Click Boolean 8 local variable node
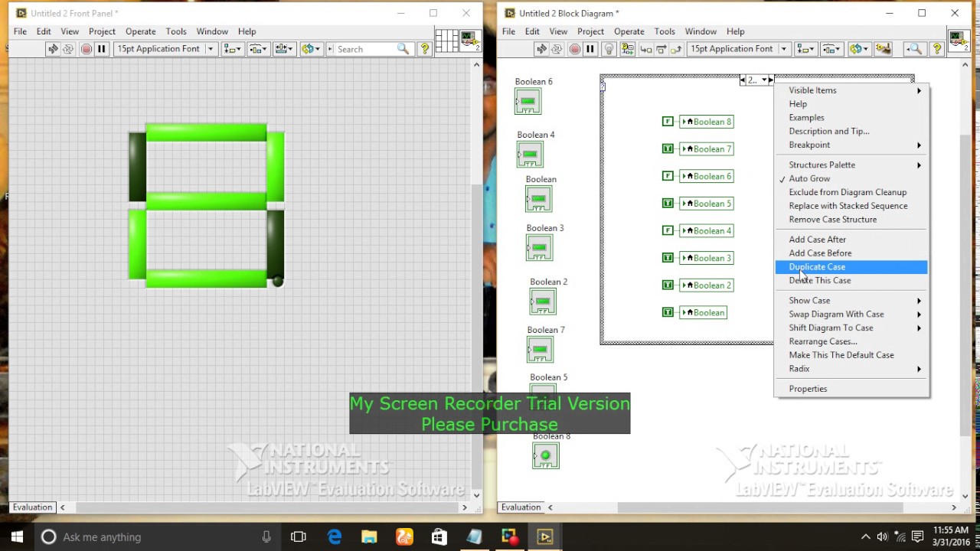Screen dimensions: 980x551 (x=706, y=122)
